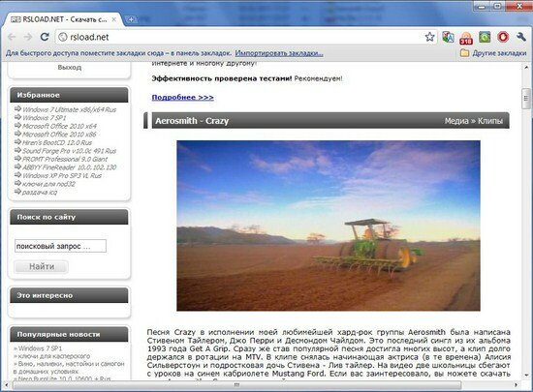Image resolution: width=533 pixels, height=392 pixels.
Task: Focus the поисковый запрос search field
Action: click(60, 246)
